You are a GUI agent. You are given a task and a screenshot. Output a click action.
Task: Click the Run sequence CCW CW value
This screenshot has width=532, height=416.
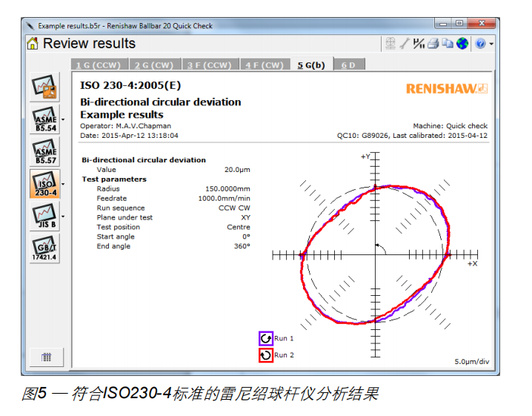pos(234,208)
